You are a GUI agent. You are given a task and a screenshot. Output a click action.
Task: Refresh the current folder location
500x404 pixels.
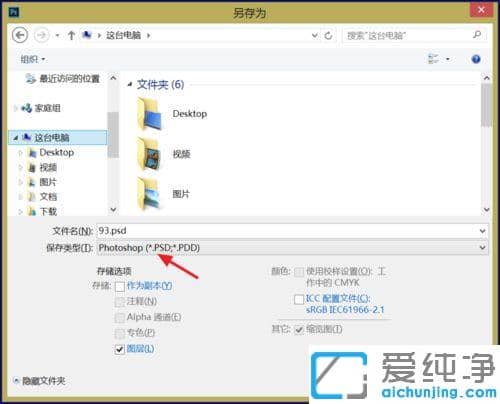click(x=328, y=35)
